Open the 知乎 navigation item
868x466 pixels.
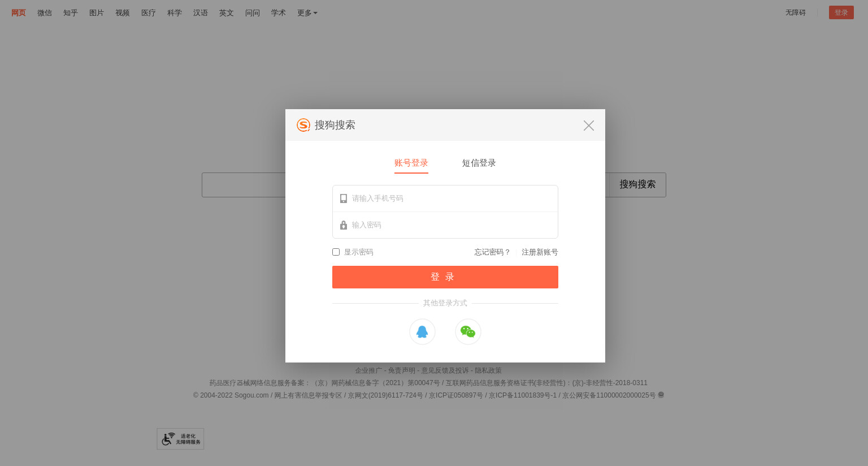point(71,13)
